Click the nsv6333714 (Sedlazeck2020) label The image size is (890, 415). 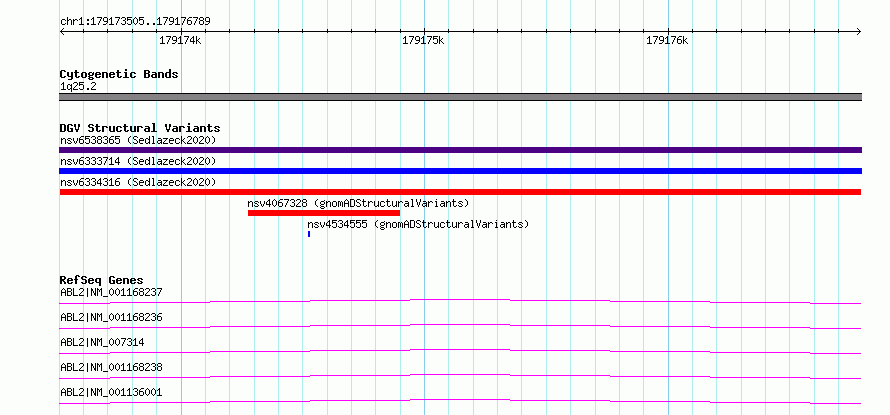tap(138, 161)
